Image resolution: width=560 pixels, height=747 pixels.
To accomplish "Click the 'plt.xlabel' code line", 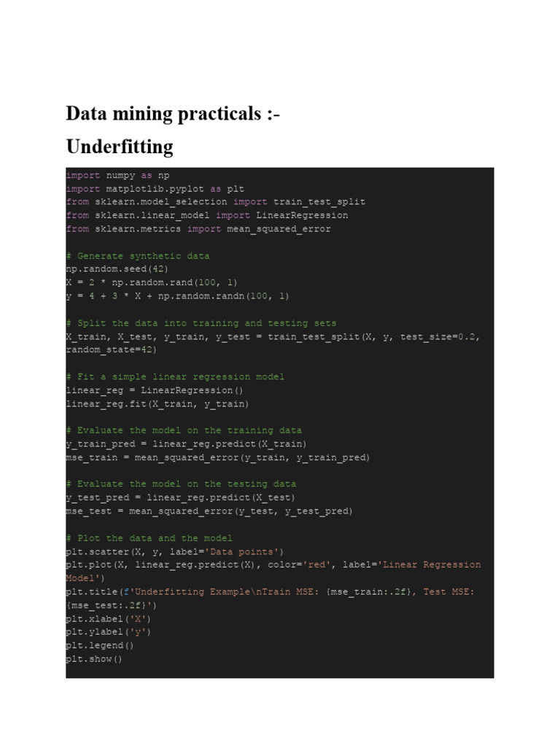I will pyautogui.click(x=109, y=618).
